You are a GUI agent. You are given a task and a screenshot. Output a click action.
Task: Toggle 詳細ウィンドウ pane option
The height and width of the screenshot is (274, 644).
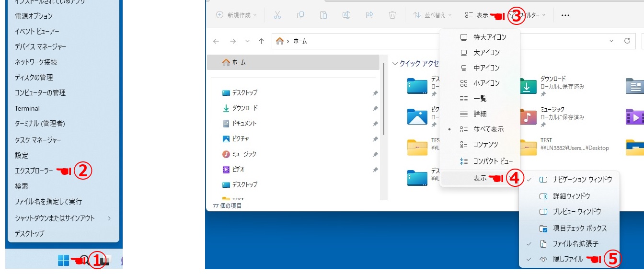pos(570,196)
